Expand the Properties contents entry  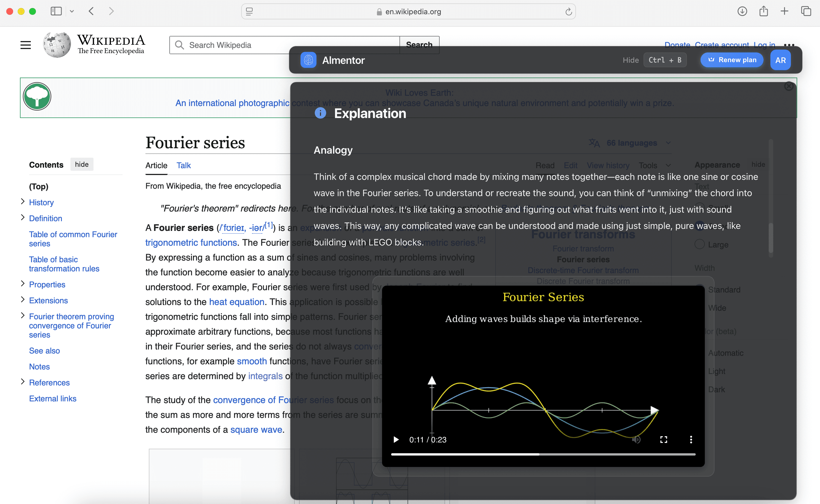pyautogui.click(x=23, y=284)
